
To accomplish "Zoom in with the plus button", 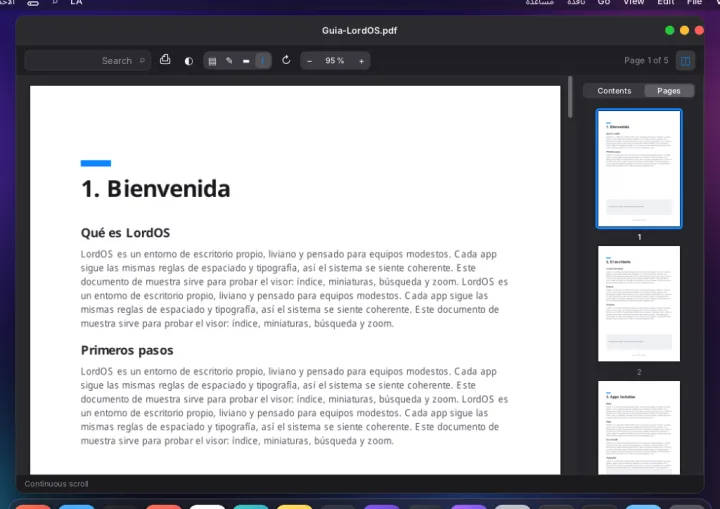I will [361, 61].
